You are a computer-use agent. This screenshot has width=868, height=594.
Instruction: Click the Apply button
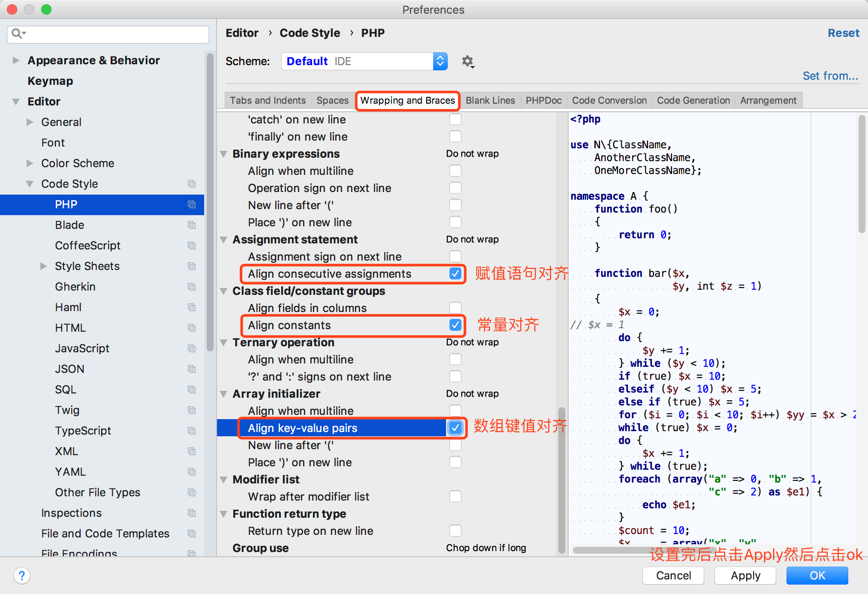click(745, 576)
